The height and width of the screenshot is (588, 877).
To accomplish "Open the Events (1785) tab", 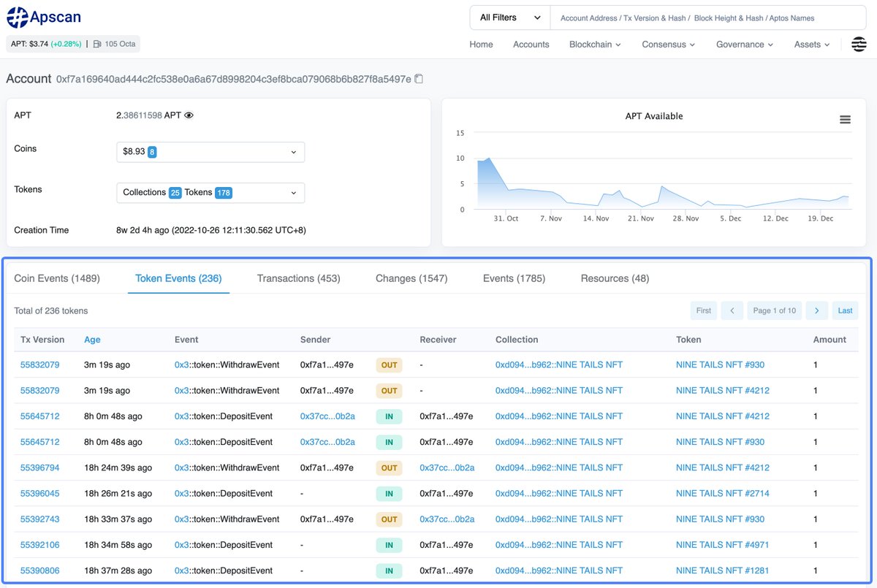I will (514, 278).
